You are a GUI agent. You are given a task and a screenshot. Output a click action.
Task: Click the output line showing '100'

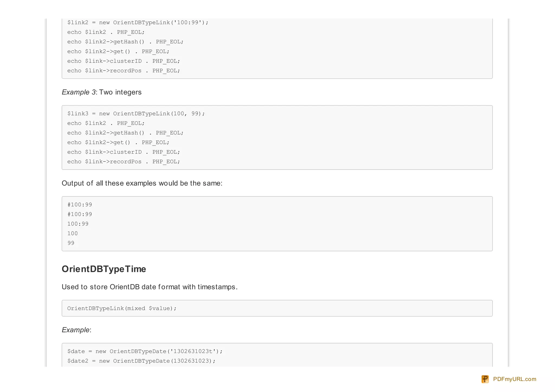pos(73,234)
